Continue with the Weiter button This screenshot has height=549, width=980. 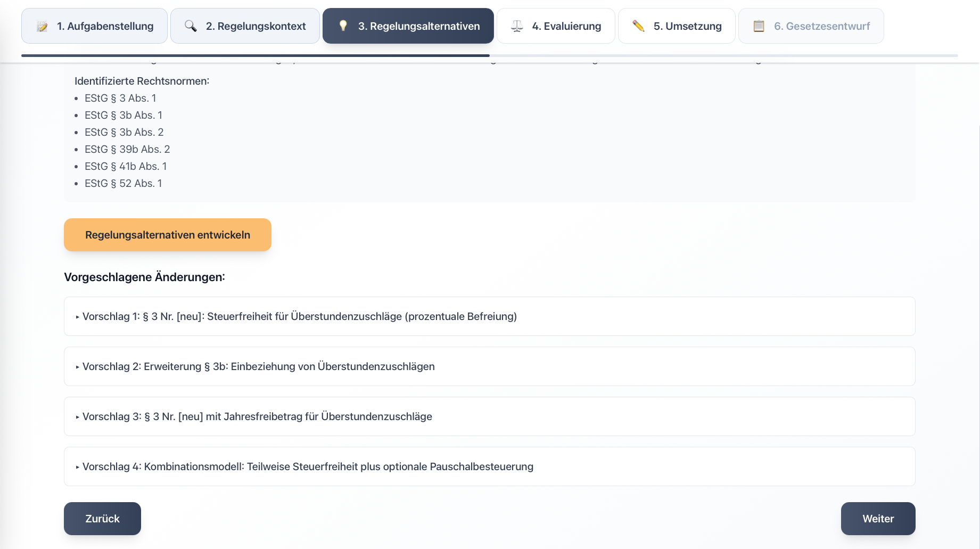click(878, 519)
